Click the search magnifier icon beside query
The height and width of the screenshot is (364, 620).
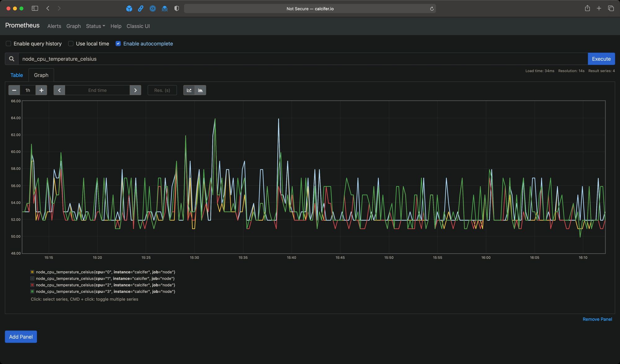coord(11,59)
